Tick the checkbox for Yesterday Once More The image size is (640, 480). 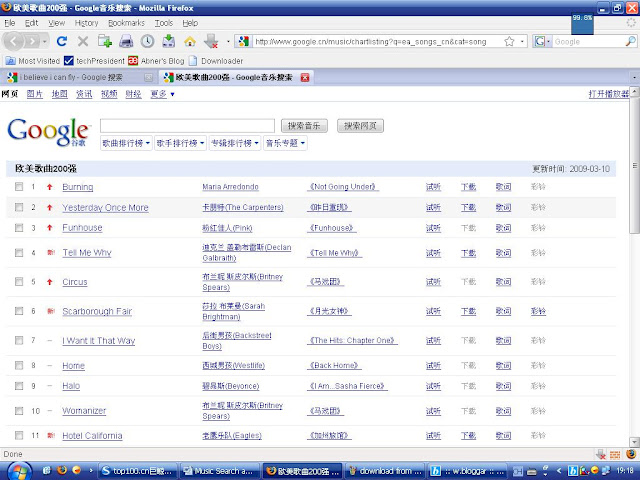tap(19, 207)
